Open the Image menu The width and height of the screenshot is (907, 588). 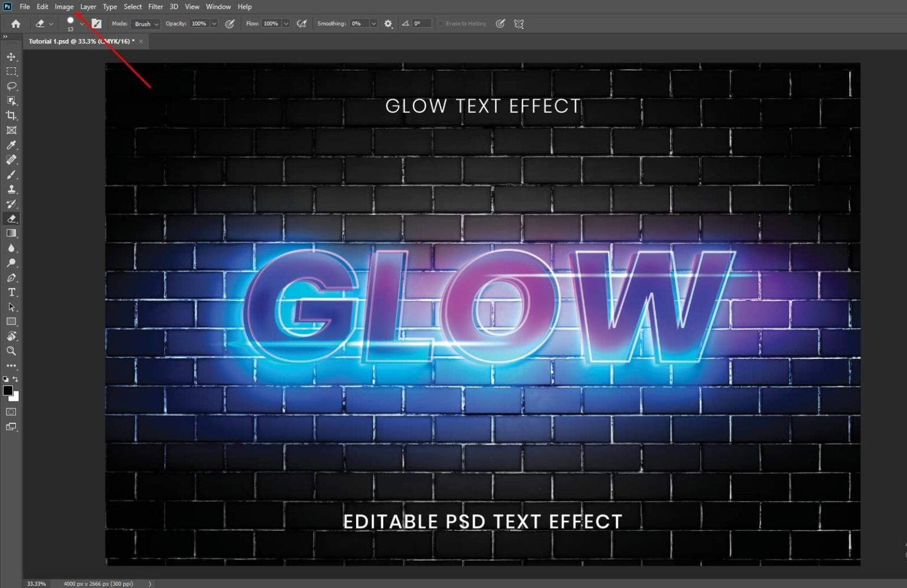point(64,6)
